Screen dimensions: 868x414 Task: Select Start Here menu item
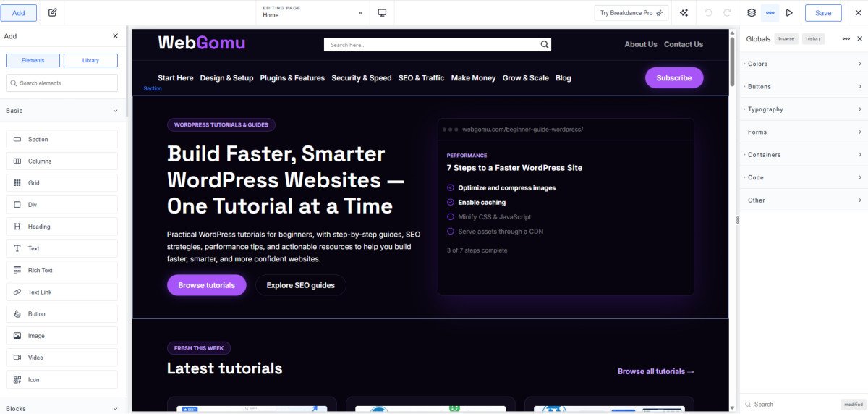[176, 77]
